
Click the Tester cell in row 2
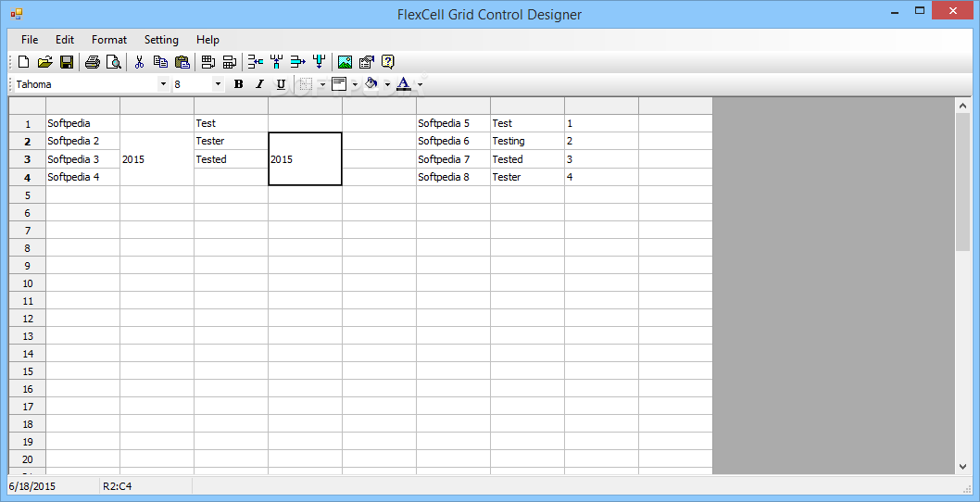tap(231, 142)
